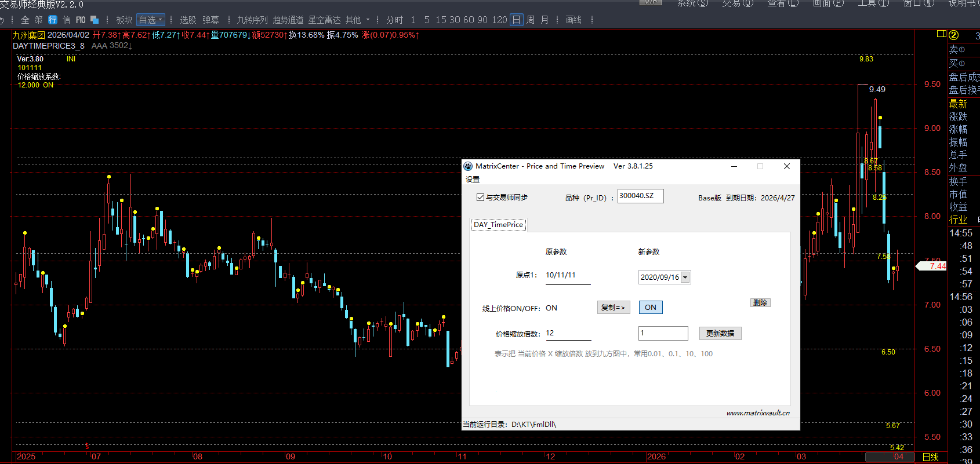Expand the 自选 watchlist dropdown
Viewport: 980px width, 464px height.
point(151,20)
